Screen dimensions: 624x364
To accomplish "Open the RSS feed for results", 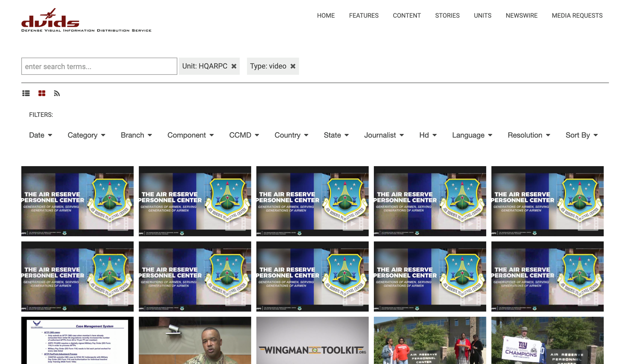I will click(x=57, y=93).
